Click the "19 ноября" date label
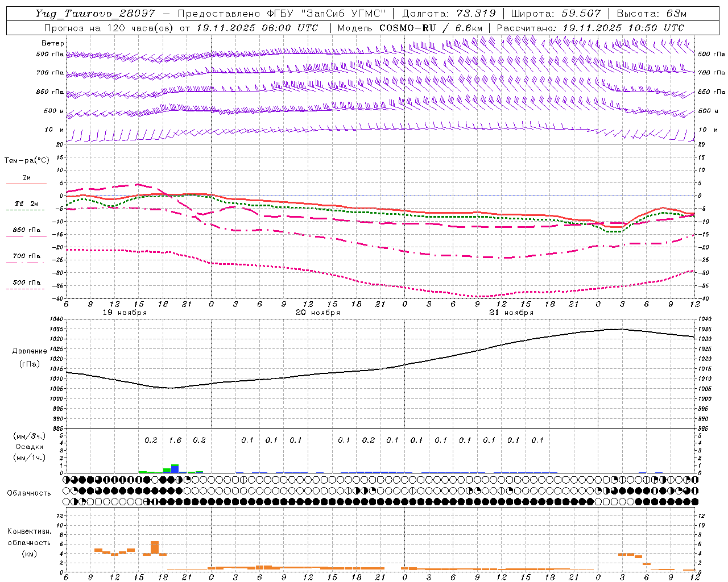 coord(125,313)
